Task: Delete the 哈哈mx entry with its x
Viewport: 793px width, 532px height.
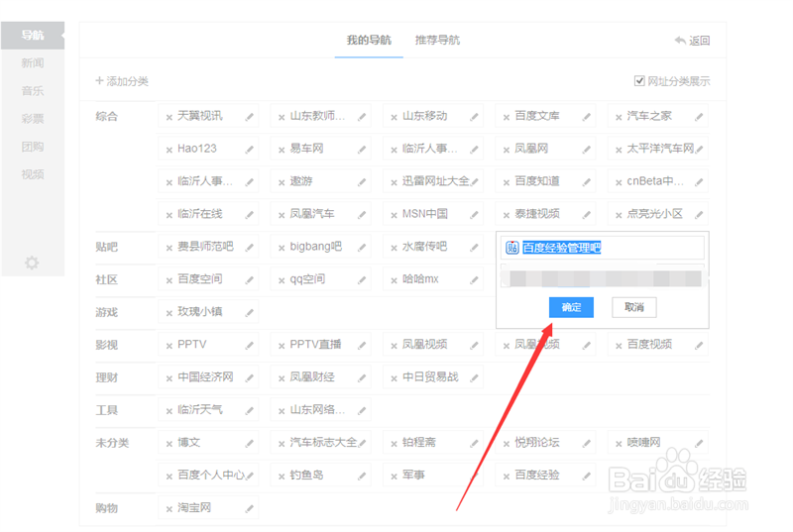Action: [x=394, y=280]
